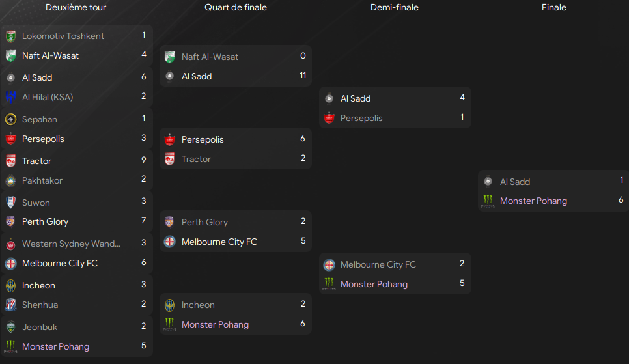The image size is (629, 364).
Task: Click Monster Pohang logo in the final
Action: pyautogui.click(x=488, y=201)
